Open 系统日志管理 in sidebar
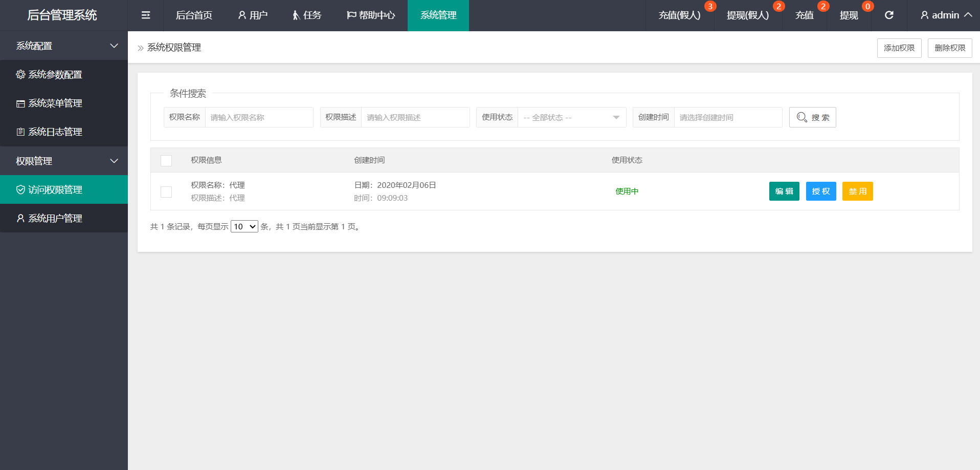 [x=64, y=132]
